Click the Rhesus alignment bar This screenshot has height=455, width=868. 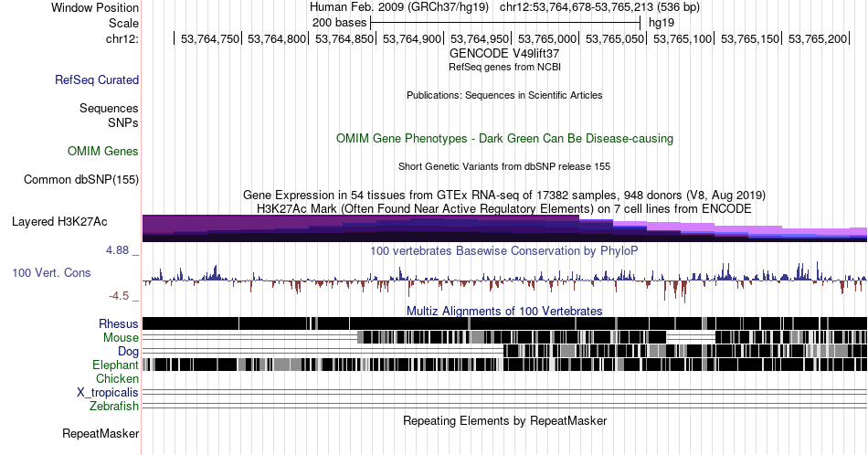point(504,323)
